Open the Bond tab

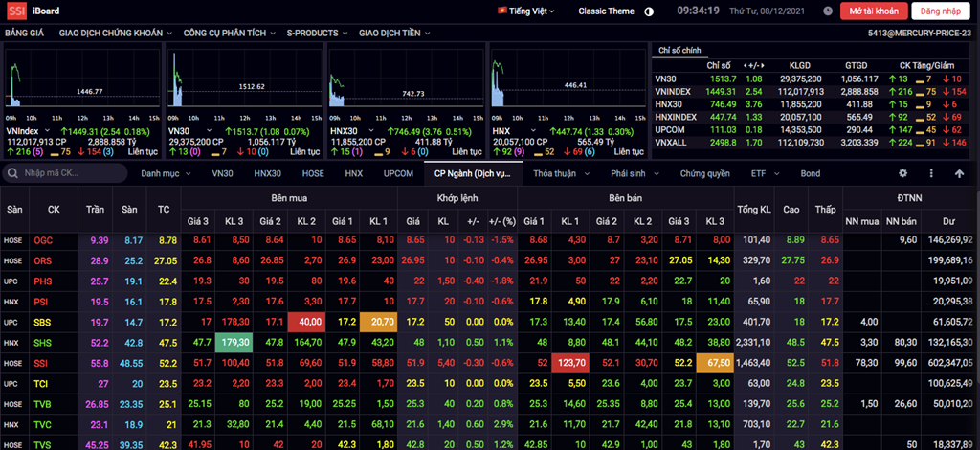point(811,173)
